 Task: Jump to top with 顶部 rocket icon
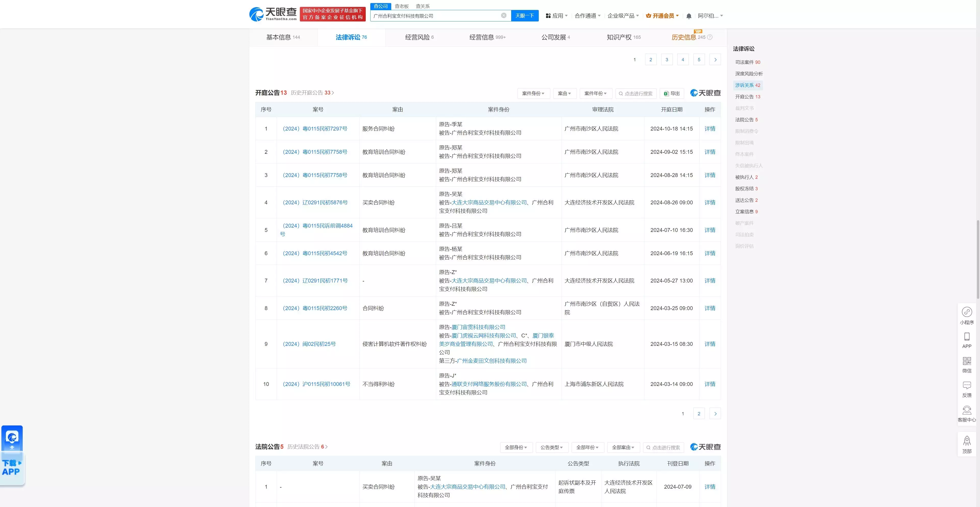pos(967,445)
